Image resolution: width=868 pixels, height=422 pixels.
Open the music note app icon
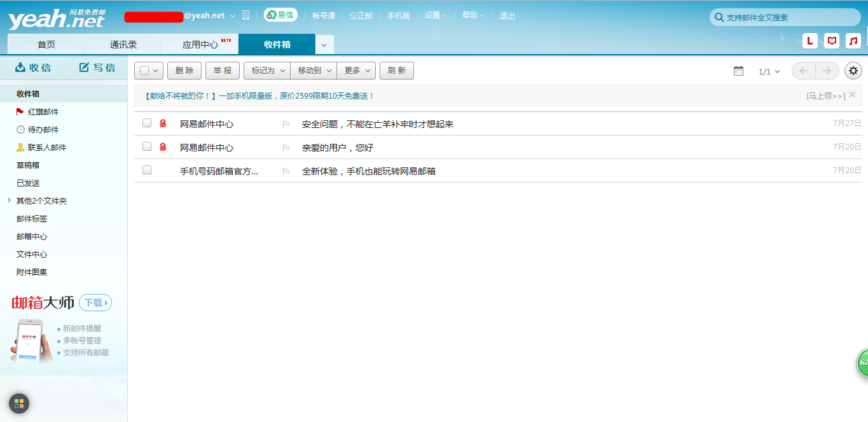coord(853,40)
